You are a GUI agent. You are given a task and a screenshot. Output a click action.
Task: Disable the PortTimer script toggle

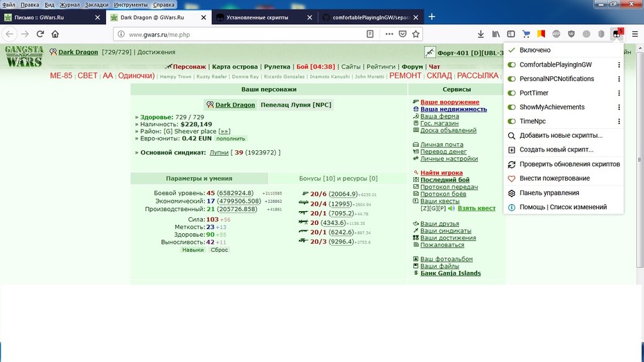(x=512, y=93)
